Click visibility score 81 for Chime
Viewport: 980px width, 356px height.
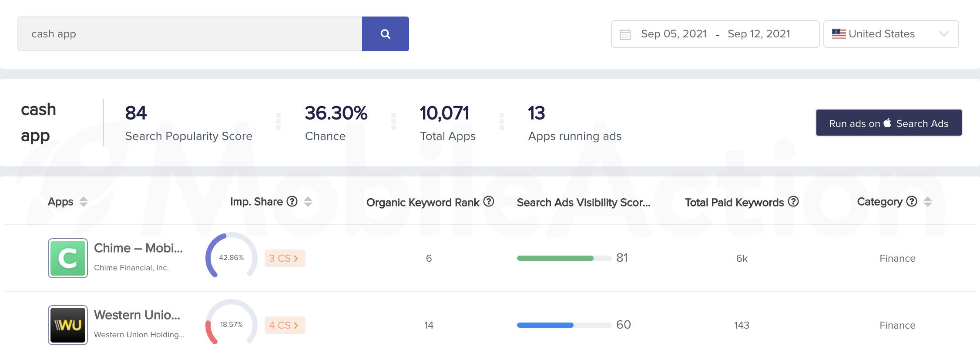coord(622,258)
